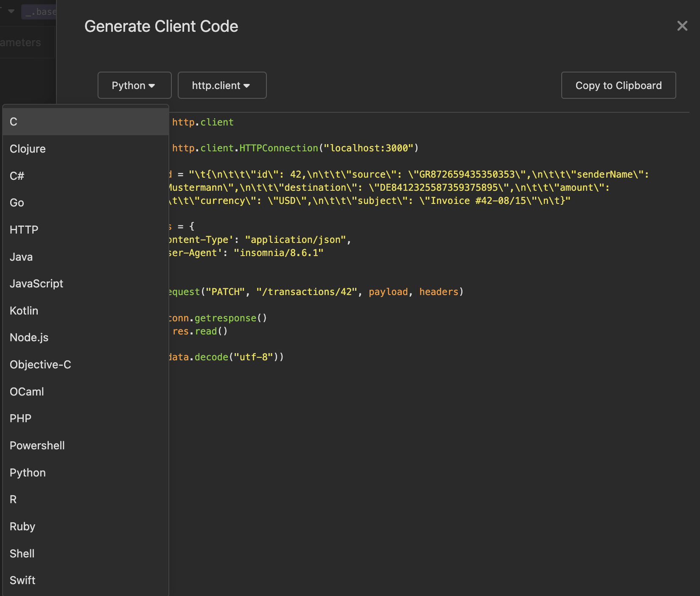This screenshot has width=700, height=596.
Task: Open the http.client library dropdown
Action: coord(222,85)
